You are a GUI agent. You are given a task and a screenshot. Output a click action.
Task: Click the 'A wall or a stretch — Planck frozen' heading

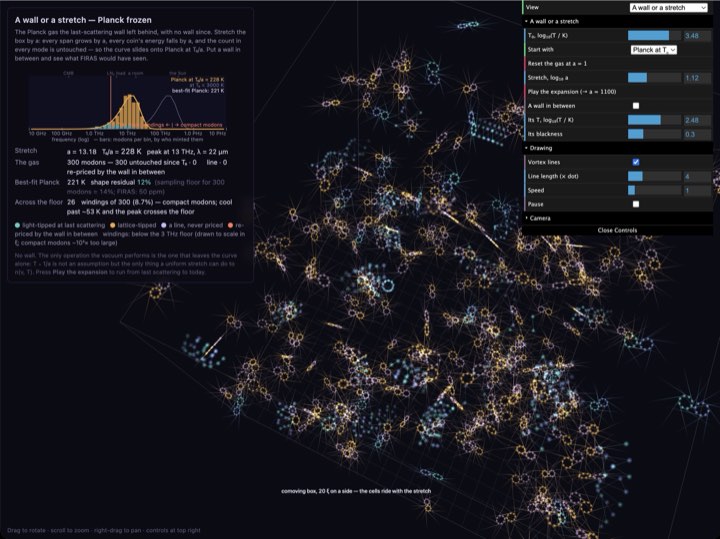83,20
